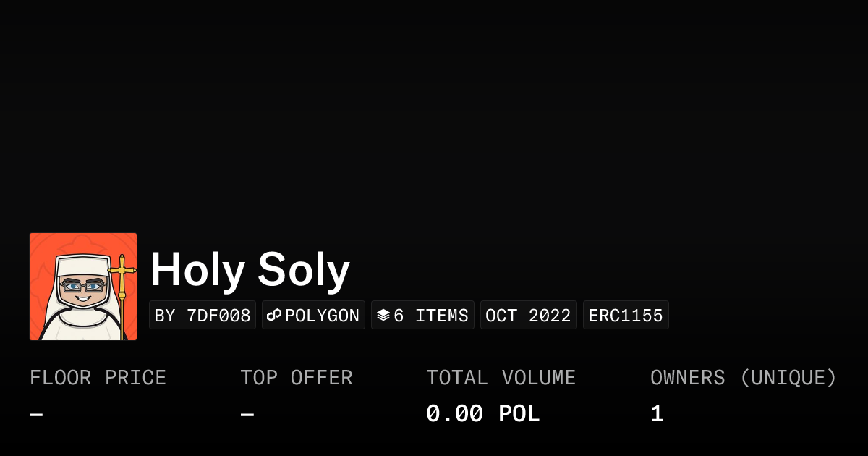This screenshot has width=868, height=456.
Task: Click the dash value under Floor Price
Action: (36, 415)
